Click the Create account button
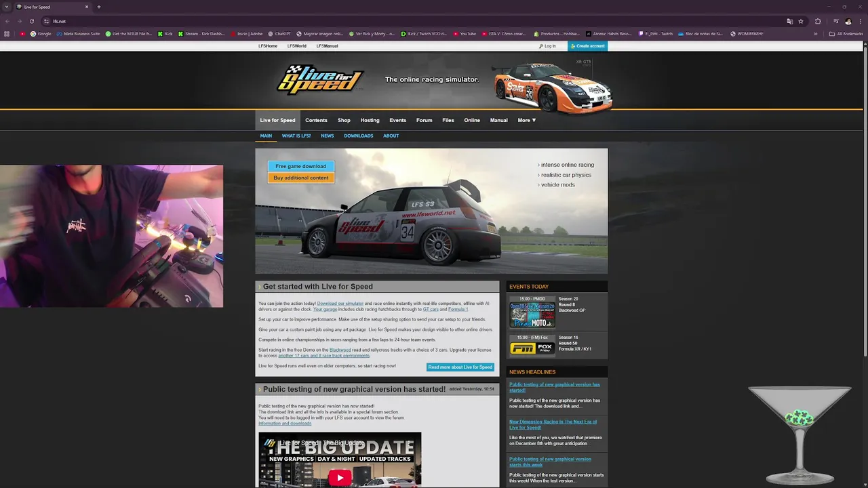 pyautogui.click(x=588, y=46)
